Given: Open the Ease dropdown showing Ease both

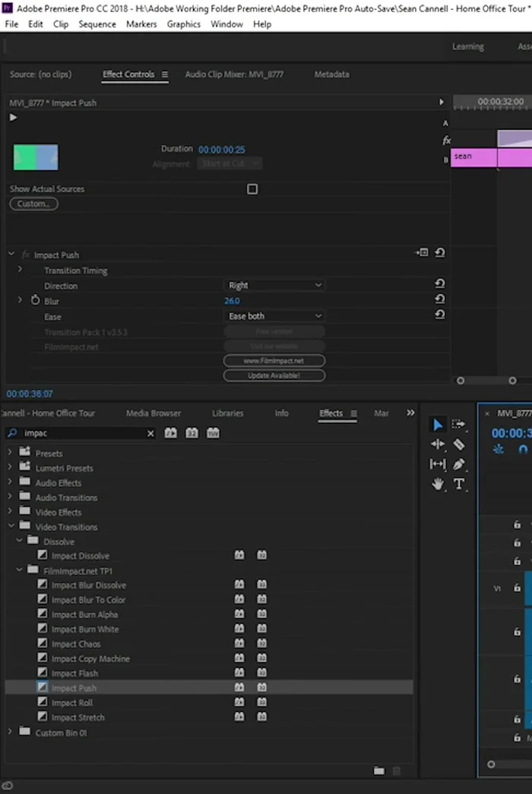Looking at the screenshot, I should (275, 316).
